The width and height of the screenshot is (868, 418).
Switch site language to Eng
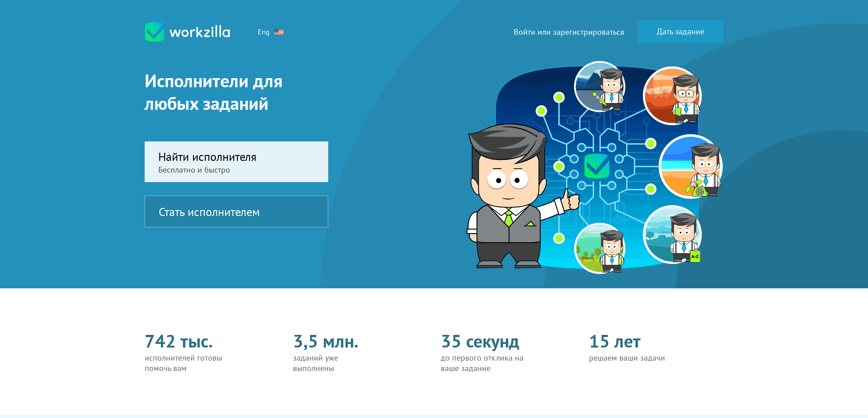coord(264,32)
